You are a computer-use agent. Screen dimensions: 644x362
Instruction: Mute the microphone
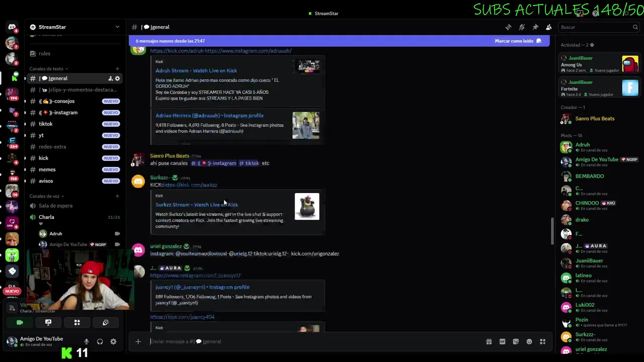[86, 341]
